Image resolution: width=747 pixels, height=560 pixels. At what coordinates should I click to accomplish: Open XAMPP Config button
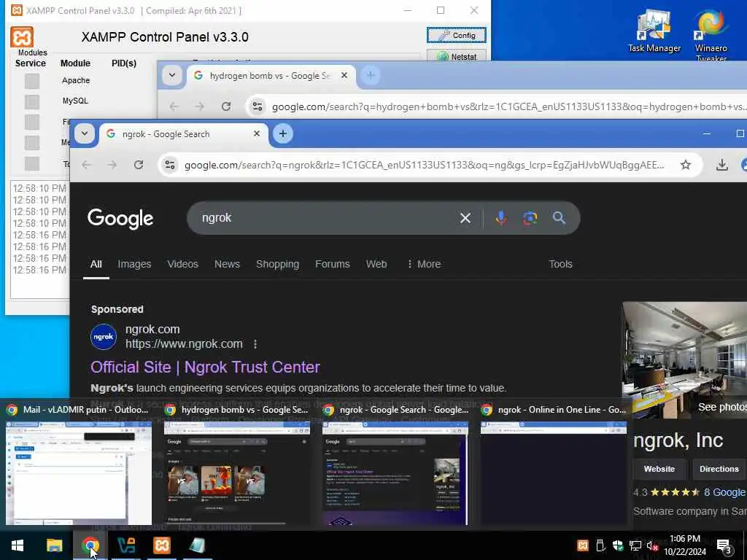(457, 35)
